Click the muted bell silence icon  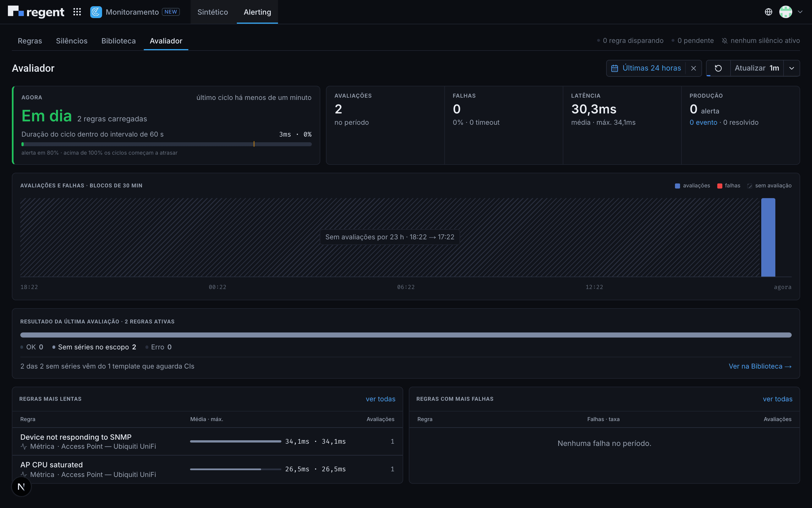[x=725, y=41]
